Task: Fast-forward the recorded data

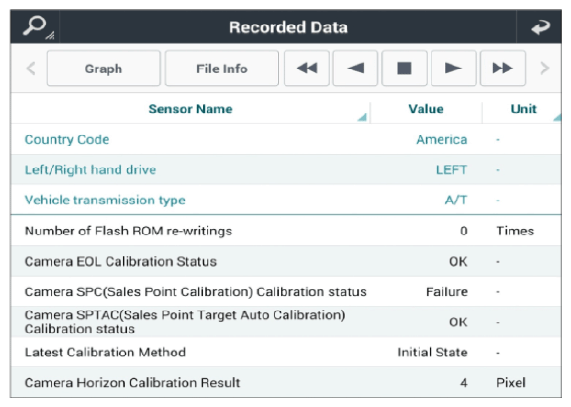Action: click(x=503, y=68)
